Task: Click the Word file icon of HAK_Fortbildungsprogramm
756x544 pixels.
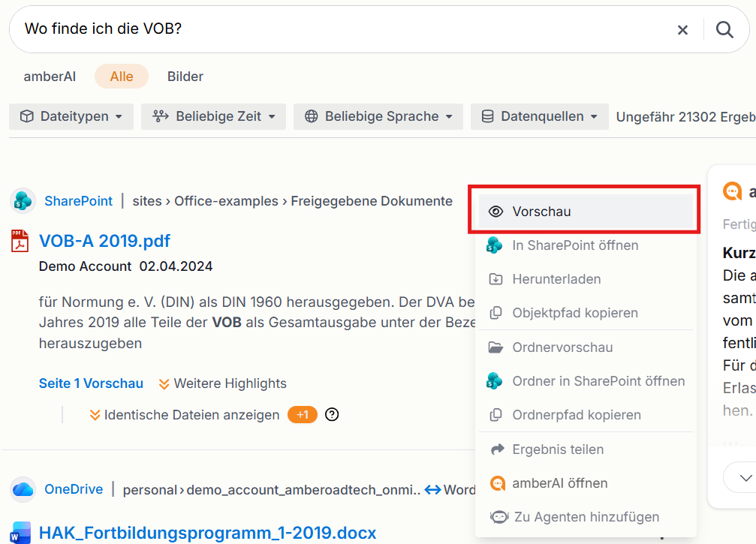Action: click(20, 533)
